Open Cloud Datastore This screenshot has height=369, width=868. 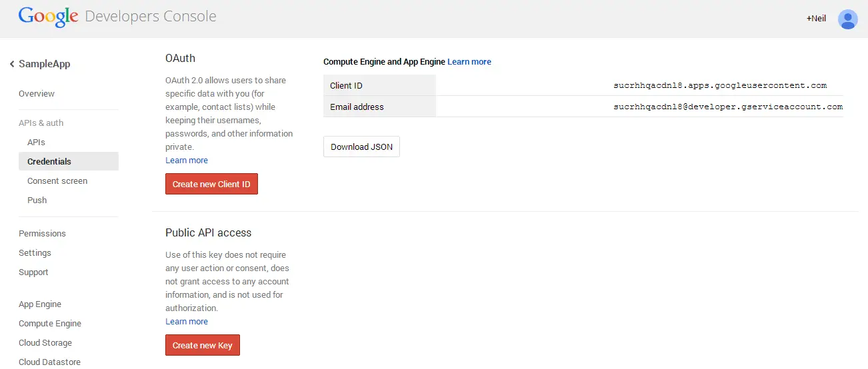(49, 362)
